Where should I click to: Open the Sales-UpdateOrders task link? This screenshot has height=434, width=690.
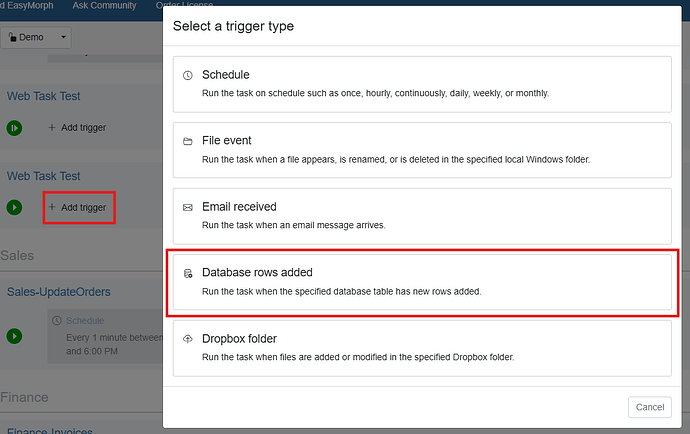click(58, 292)
